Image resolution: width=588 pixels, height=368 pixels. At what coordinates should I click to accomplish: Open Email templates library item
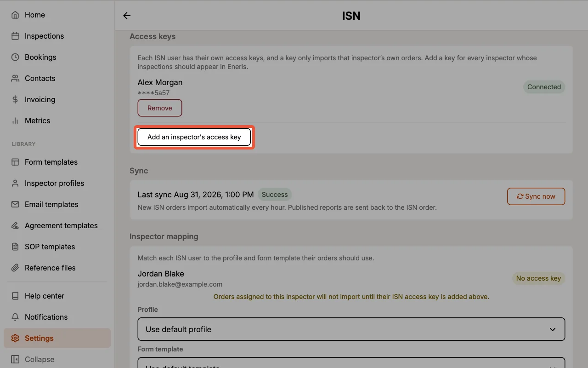57,204
